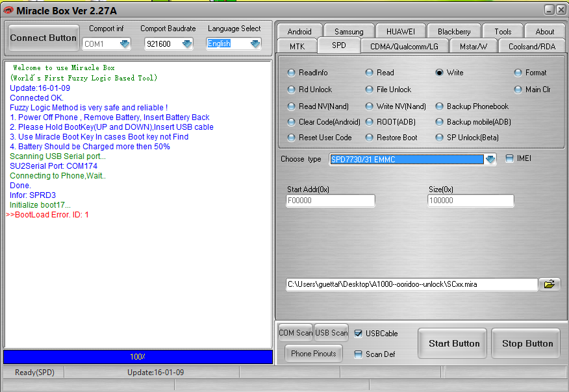The height and width of the screenshot is (392, 569).
Task: Click the Start Addr(0x) input field
Action: [330, 201]
